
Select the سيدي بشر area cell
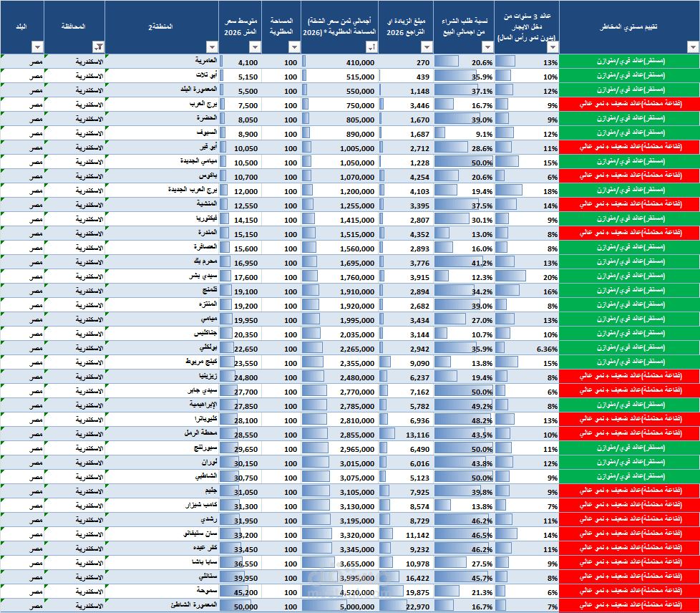[162, 276]
